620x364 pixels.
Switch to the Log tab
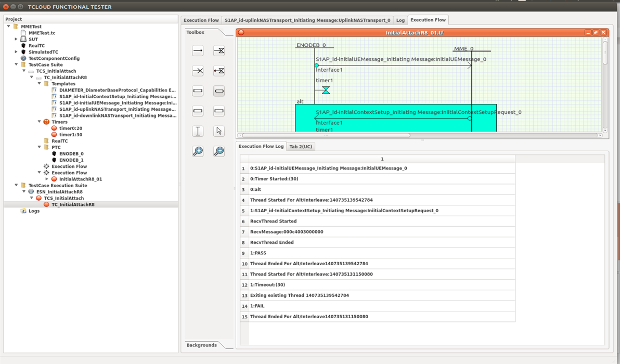[400, 20]
